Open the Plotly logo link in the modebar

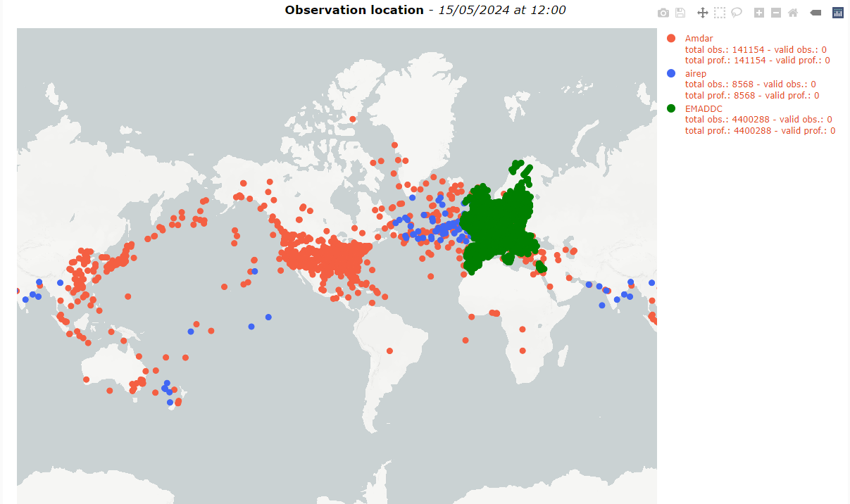(837, 13)
